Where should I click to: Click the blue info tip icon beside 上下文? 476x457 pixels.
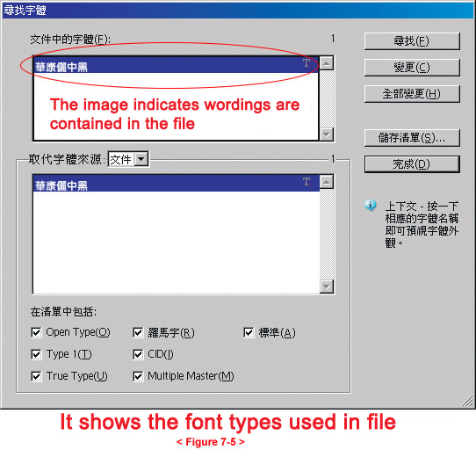(x=371, y=205)
